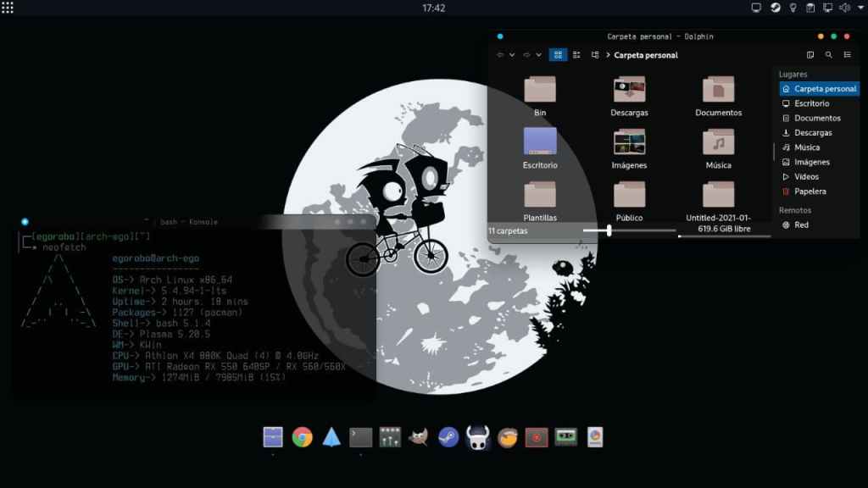Click Carpeta personal in the breadcrumb path
The image size is (868, 488).
(x=646, y=55)
